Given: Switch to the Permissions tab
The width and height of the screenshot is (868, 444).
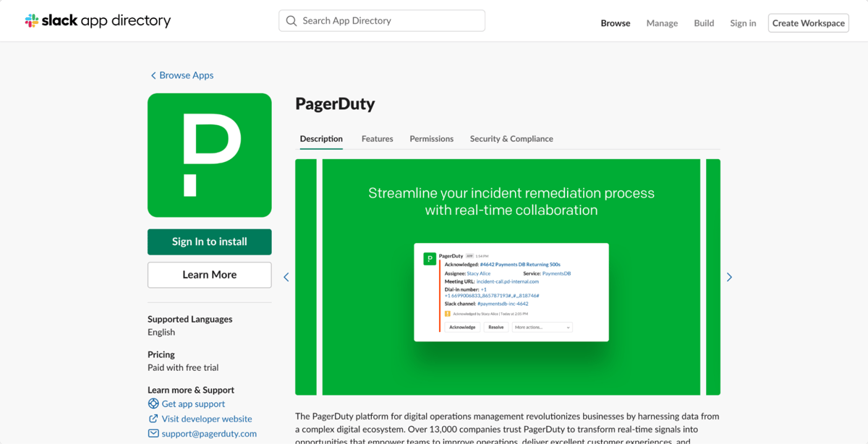Looking at the screenshot, I should (x=432, y=139).
